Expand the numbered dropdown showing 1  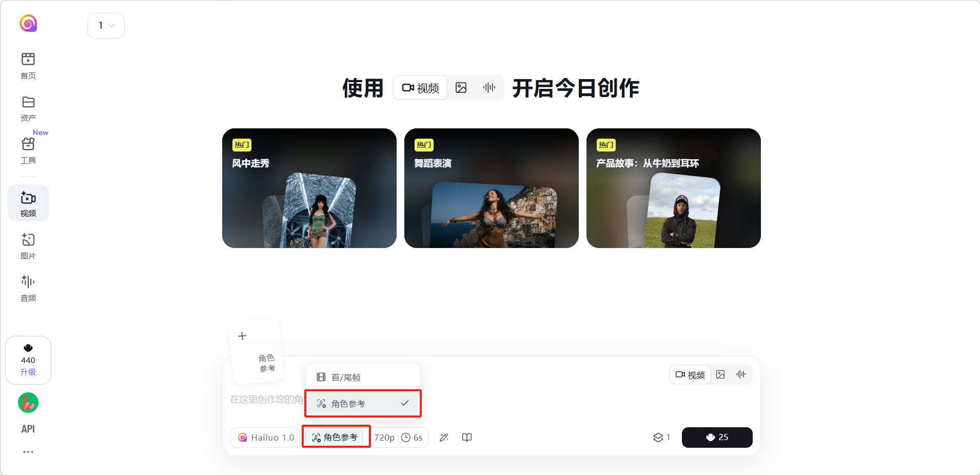click(x=106, y=26)
